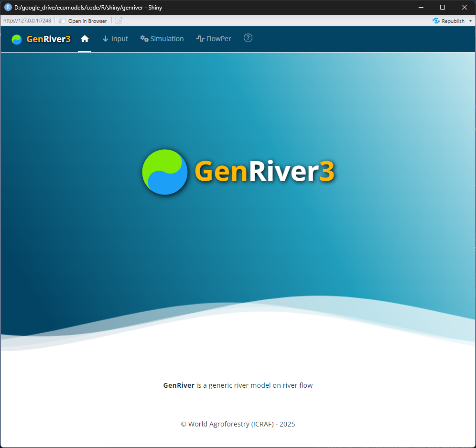
Task: Close the Shiny window
Action: pos(465,7)
